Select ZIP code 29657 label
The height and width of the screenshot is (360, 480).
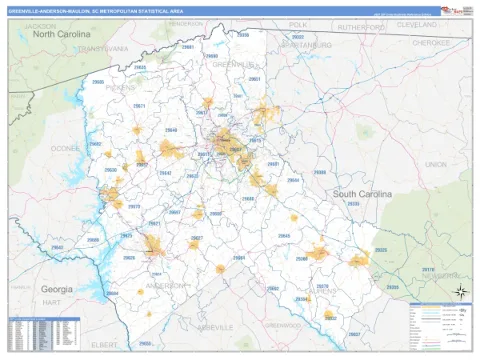click(142, 165)
